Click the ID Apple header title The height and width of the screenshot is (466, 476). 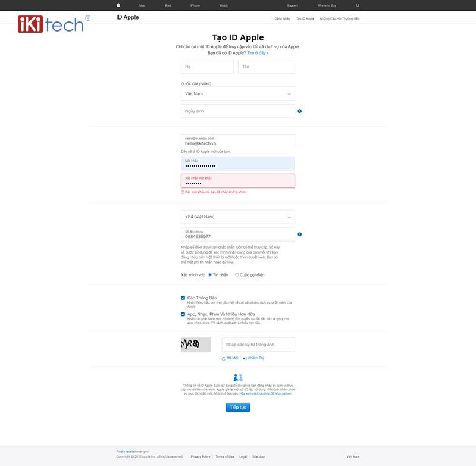[x=127, y=17]
